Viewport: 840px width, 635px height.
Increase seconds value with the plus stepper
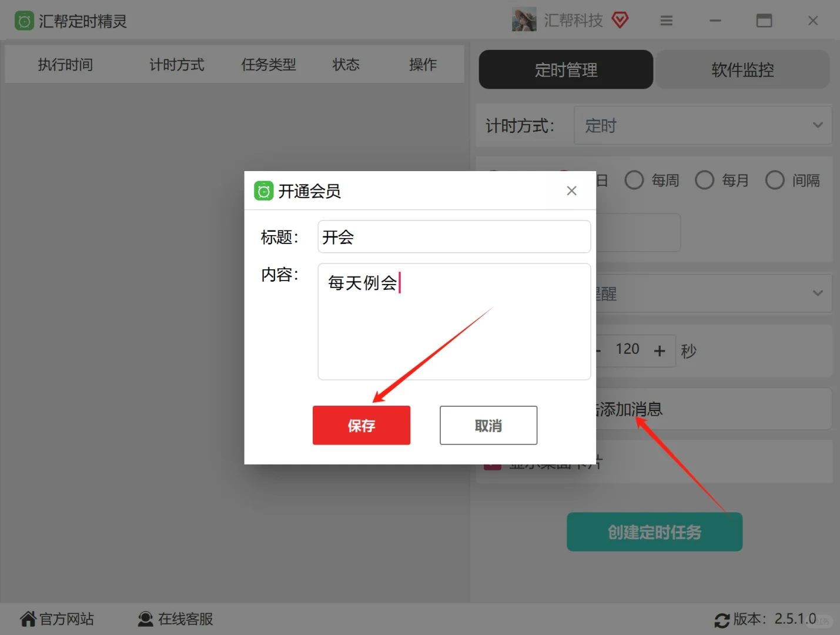(x=660, y=350)
